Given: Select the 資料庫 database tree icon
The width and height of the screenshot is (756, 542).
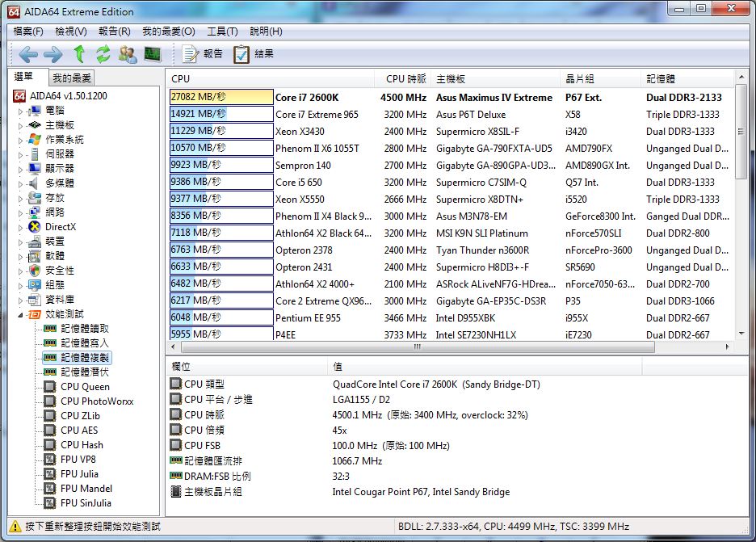Looking at the screenshot, I should (x=34, y=300).
